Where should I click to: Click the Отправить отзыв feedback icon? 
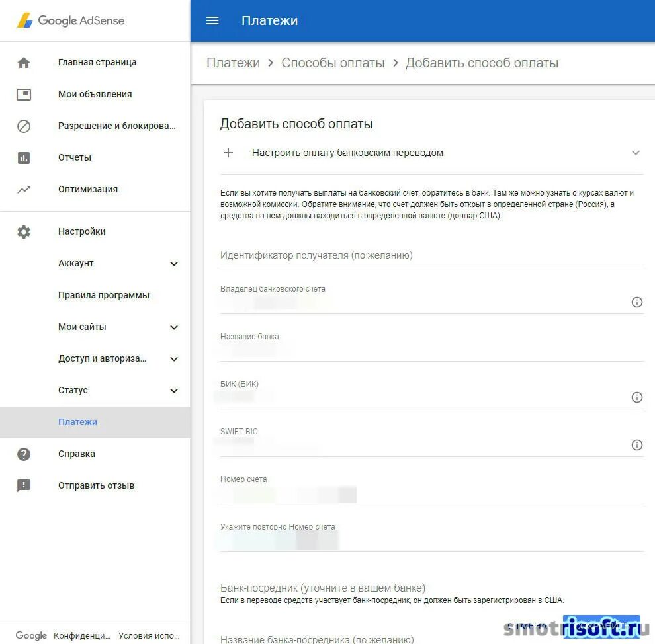(x=24, y=485)
